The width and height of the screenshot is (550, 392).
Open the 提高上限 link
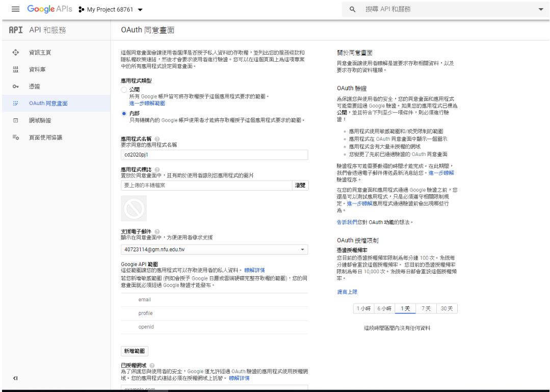click(347, 292)
